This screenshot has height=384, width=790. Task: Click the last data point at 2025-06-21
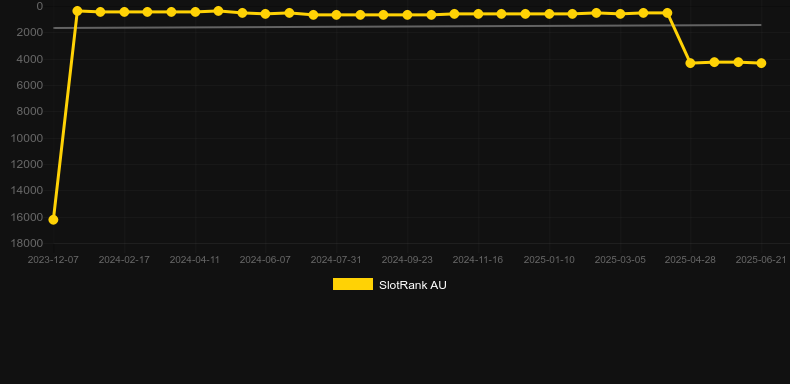761,63
